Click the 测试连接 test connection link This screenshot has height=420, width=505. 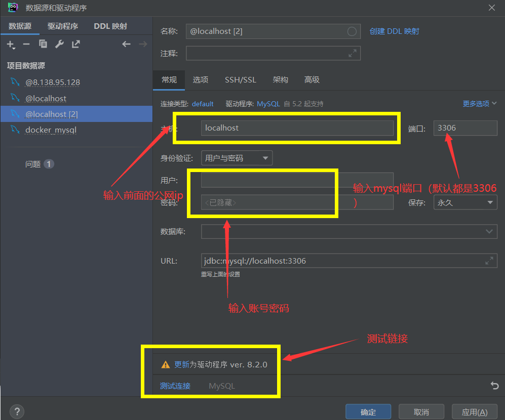click(175, 386)
